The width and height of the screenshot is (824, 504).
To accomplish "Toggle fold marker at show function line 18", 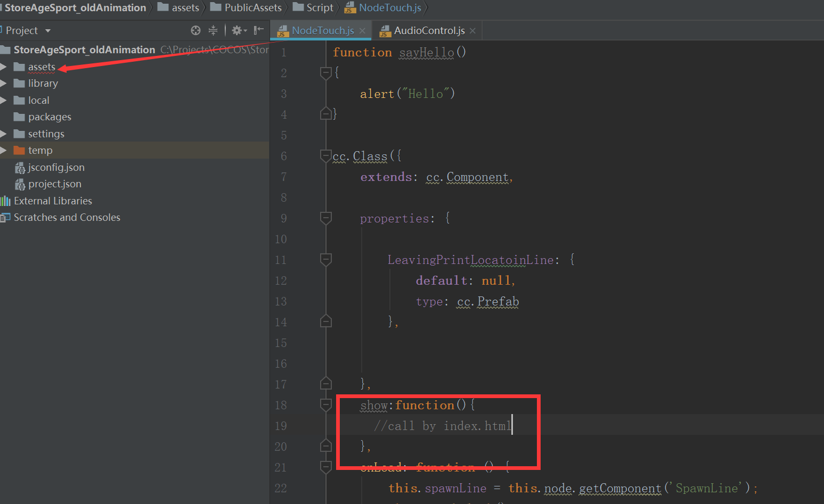I will pos(325,404).
